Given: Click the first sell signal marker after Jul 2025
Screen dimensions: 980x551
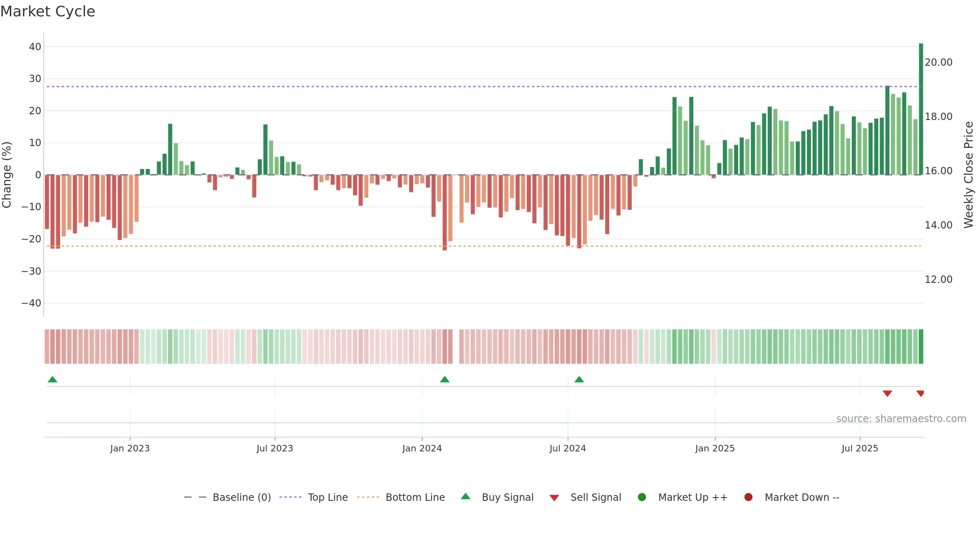Looking at the screenshot, I should click(x=887, y=393).
